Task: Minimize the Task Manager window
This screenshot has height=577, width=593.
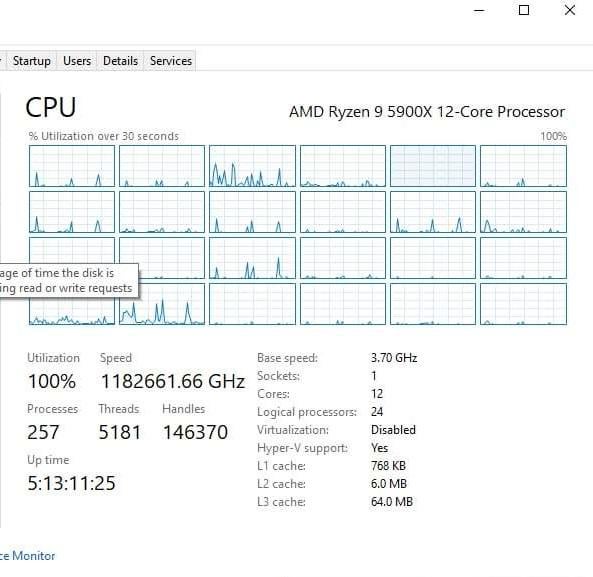Action: 479,10
